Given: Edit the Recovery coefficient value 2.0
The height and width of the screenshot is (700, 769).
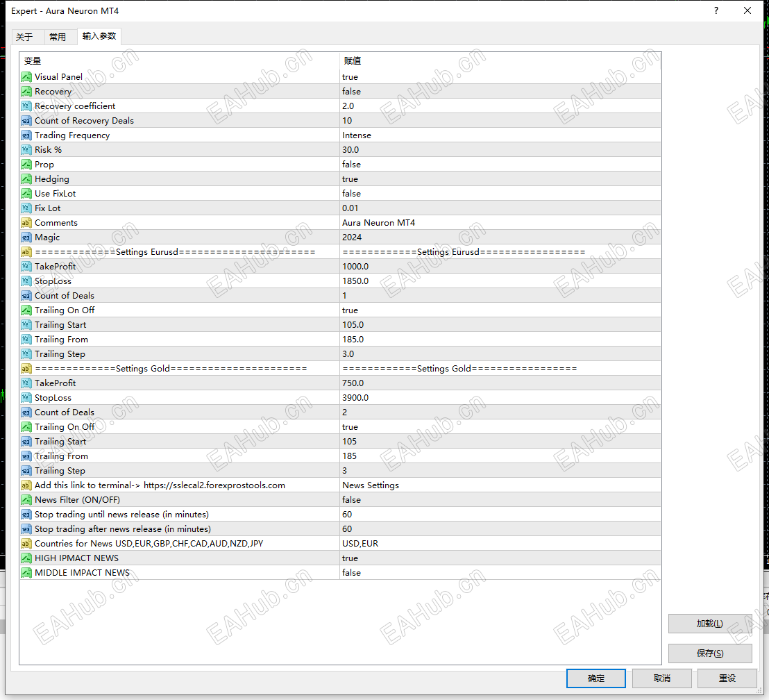Looking at the screenshot, I should point(500,106).
